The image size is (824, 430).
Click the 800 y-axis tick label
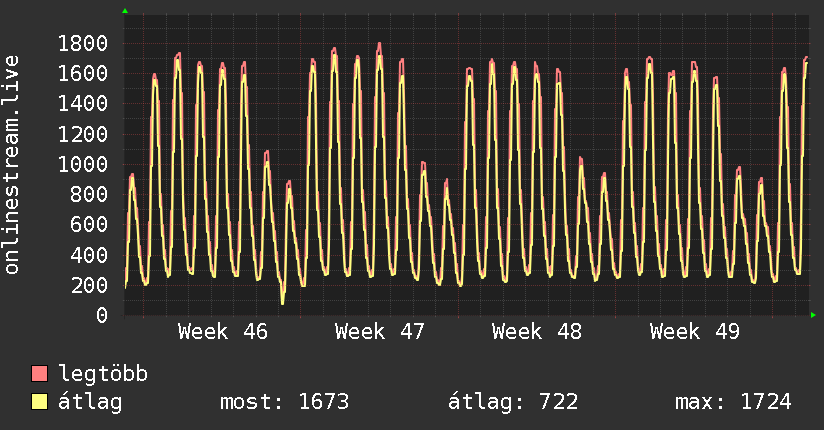point(89,194)
